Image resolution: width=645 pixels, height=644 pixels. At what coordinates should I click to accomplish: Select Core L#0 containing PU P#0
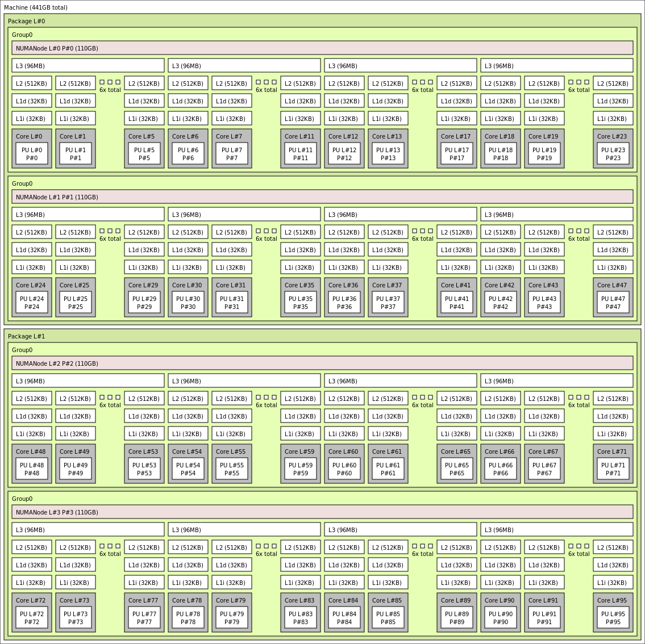point(31,136)
